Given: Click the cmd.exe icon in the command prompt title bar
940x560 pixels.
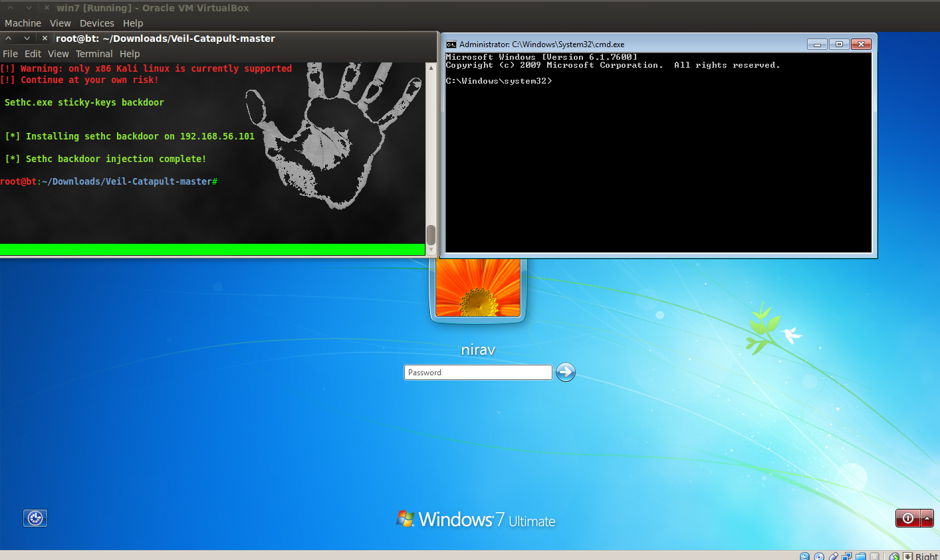Looking at the screenshot, I should [x=451, y=45].
